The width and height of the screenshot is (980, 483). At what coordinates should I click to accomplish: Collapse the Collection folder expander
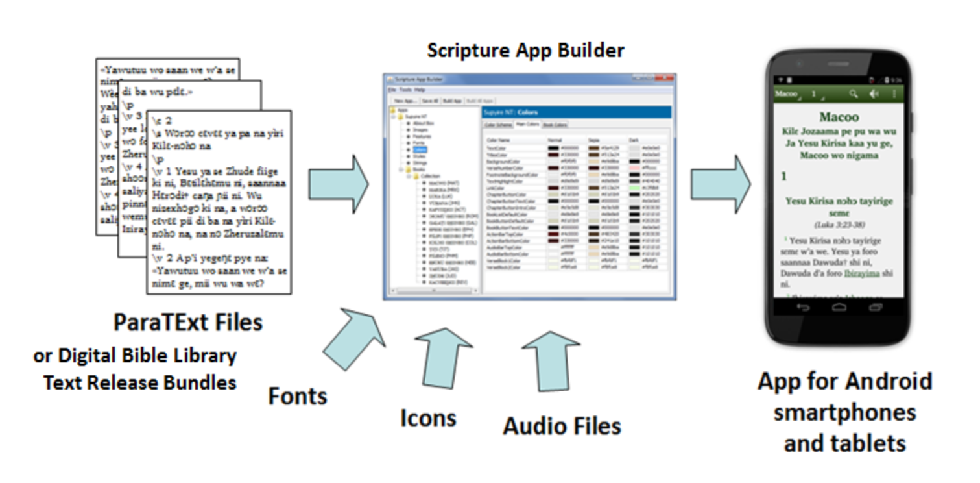coord(409,176)
